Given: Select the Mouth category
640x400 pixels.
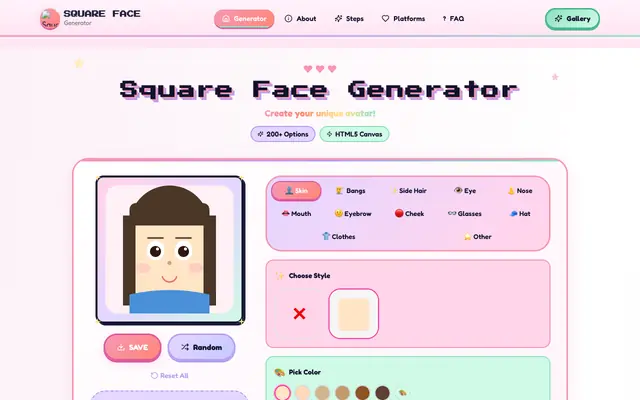Looking at the screenshot, I should 296,213.
